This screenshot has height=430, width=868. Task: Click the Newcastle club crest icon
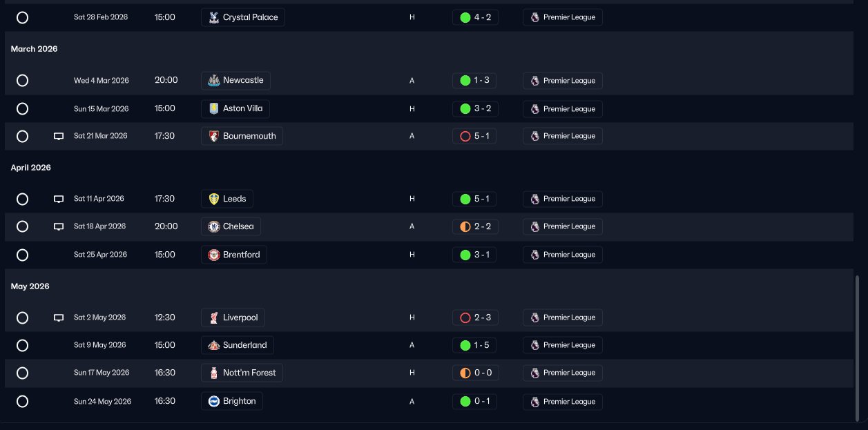(x=214, y=81)
